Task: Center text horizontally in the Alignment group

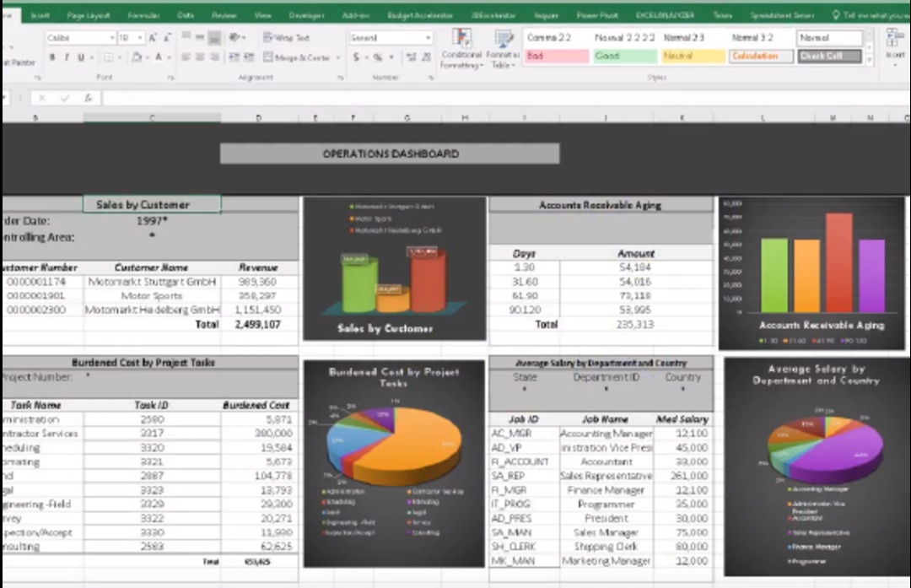Action: pyautogui.click(x=200, y=57)
